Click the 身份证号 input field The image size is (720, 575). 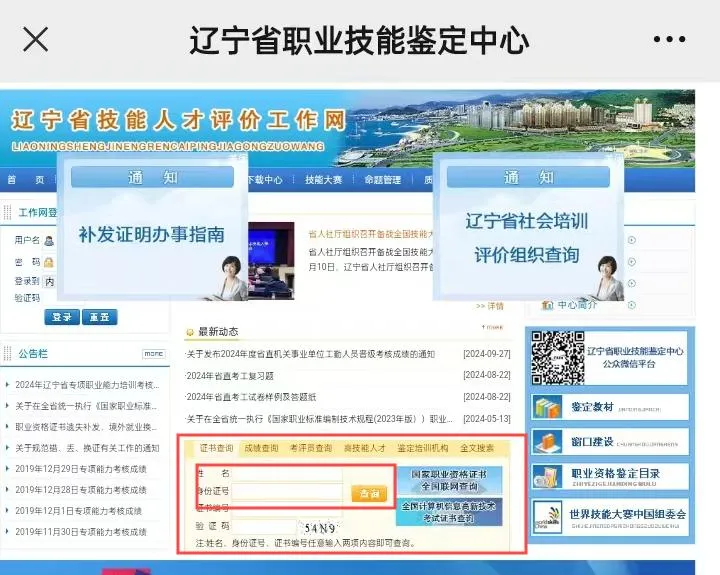[x=287, y=492]
